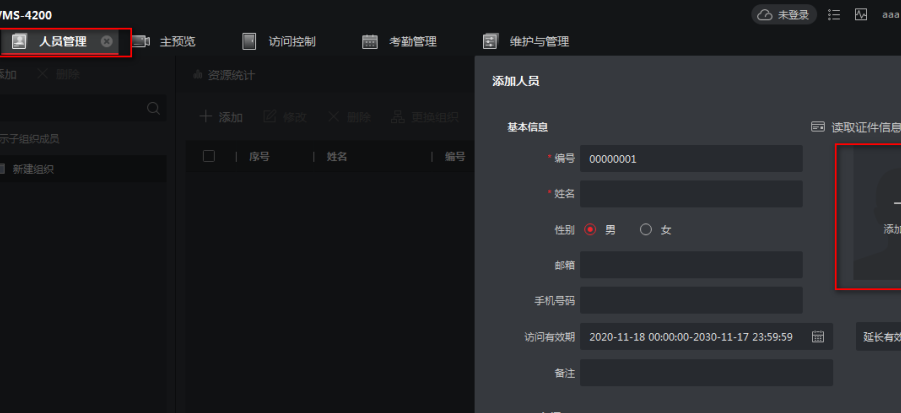Tick the select-all checkbox in table header
The height and width of the screenshot is (413, 901).
point(208,156)
